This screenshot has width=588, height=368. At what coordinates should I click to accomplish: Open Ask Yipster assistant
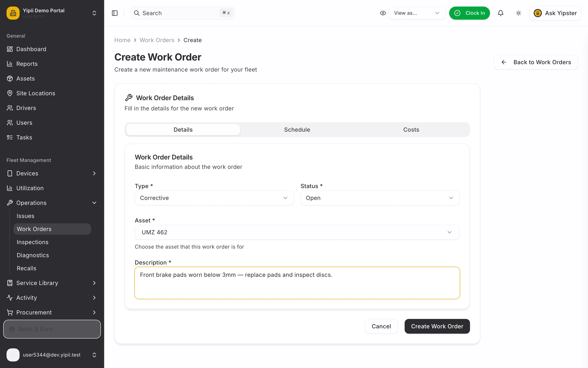(555, 13)
